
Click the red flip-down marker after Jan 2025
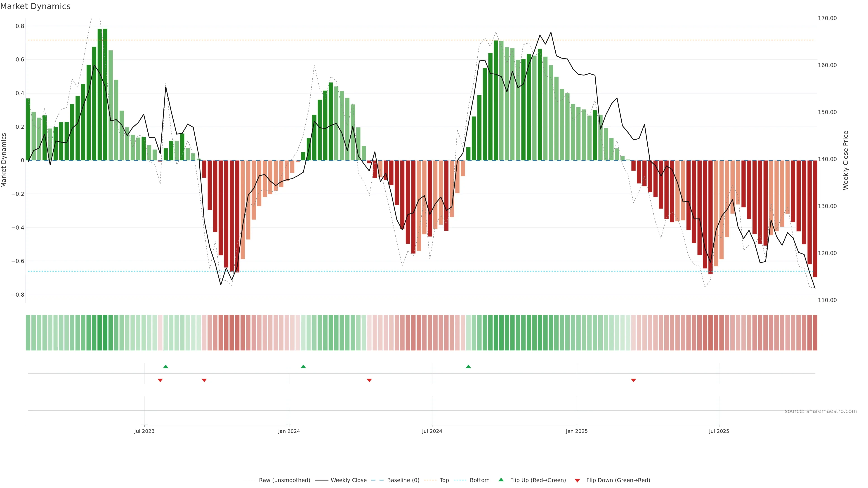pos(633,380)
